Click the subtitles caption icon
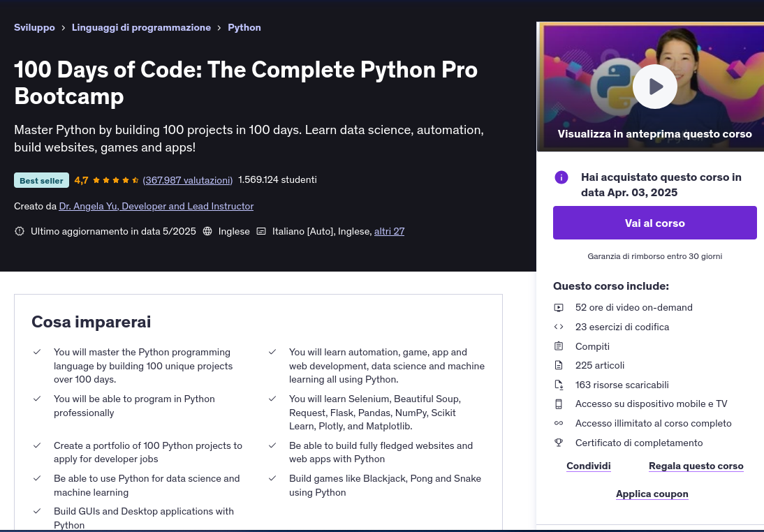Viewport: 764px width, 532px height. click(x=261, y=231)
